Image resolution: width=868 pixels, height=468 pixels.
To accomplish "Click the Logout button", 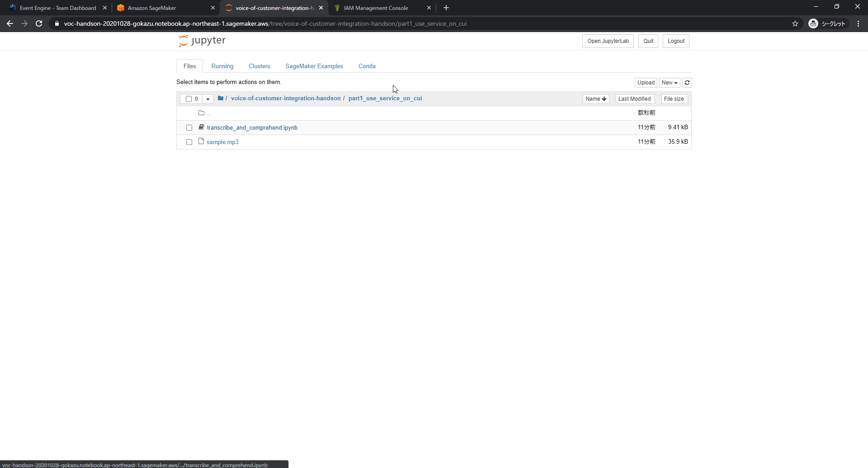I will 676,41.
